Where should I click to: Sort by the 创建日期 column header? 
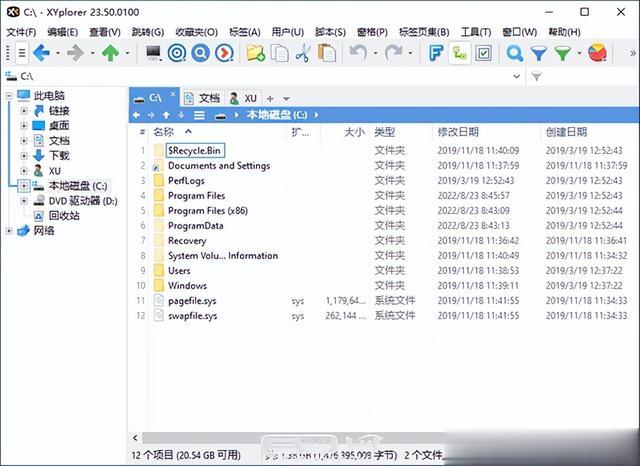point(567,132)
